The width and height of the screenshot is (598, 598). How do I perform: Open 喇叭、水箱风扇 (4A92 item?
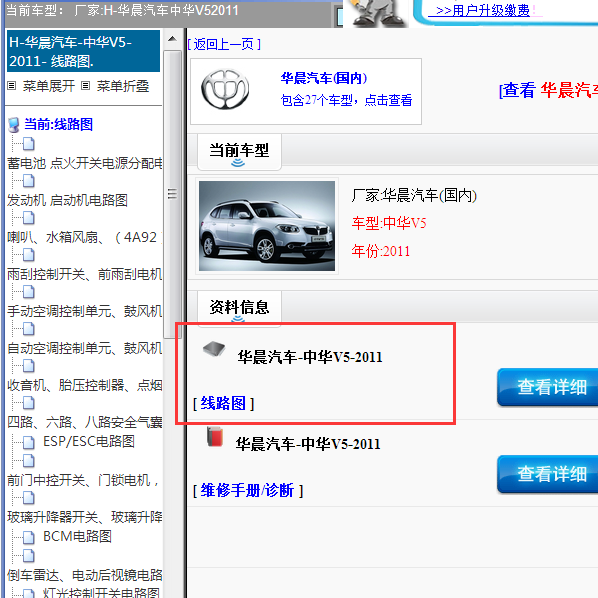coord(85,237)
